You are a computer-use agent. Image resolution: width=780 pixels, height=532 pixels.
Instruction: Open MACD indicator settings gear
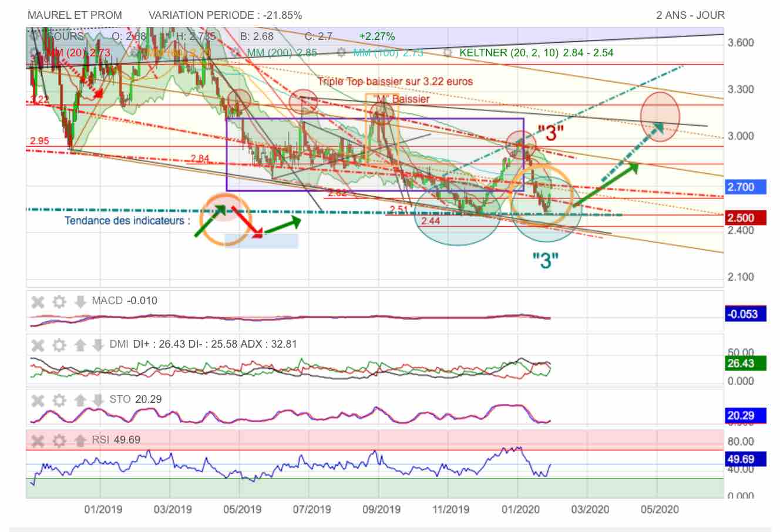(59, 302)
